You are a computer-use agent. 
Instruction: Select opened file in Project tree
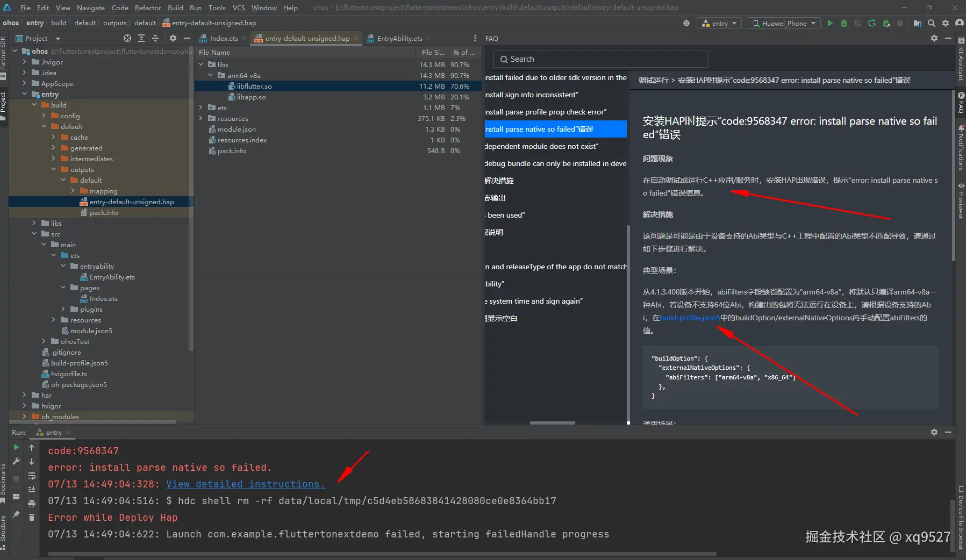127,38
